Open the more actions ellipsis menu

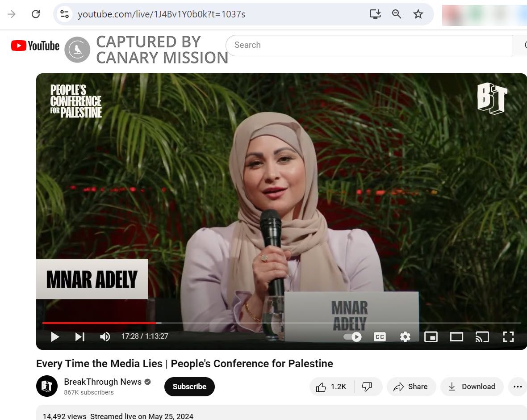tap(517, 386)
